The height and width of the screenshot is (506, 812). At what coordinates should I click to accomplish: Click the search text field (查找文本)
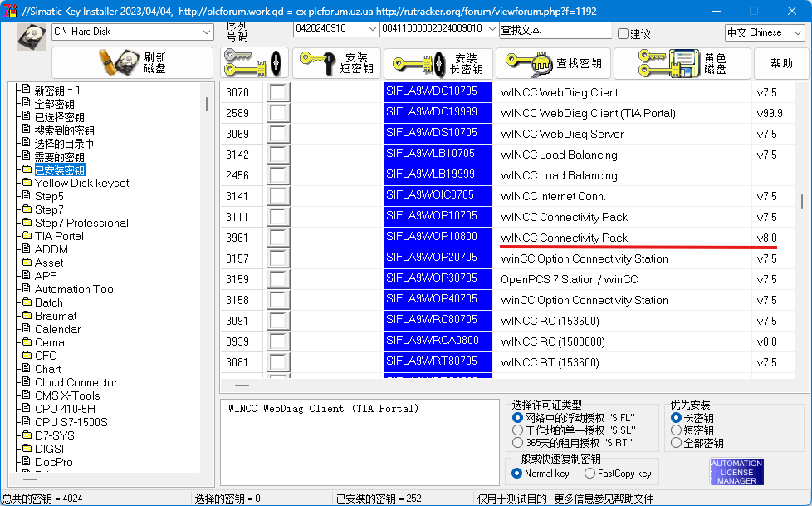(555, 30)
